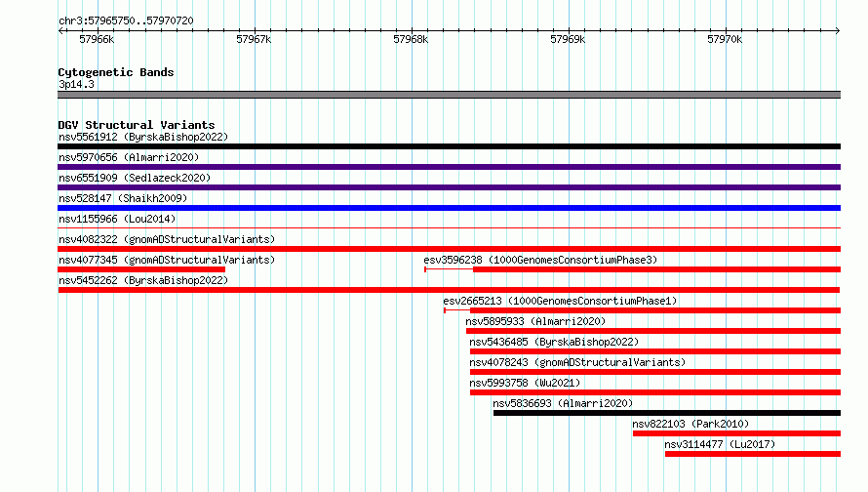Open the nsv3114477 (Lu2017) label
Viewport: 868px width, 492px height.
coord(720,444)
